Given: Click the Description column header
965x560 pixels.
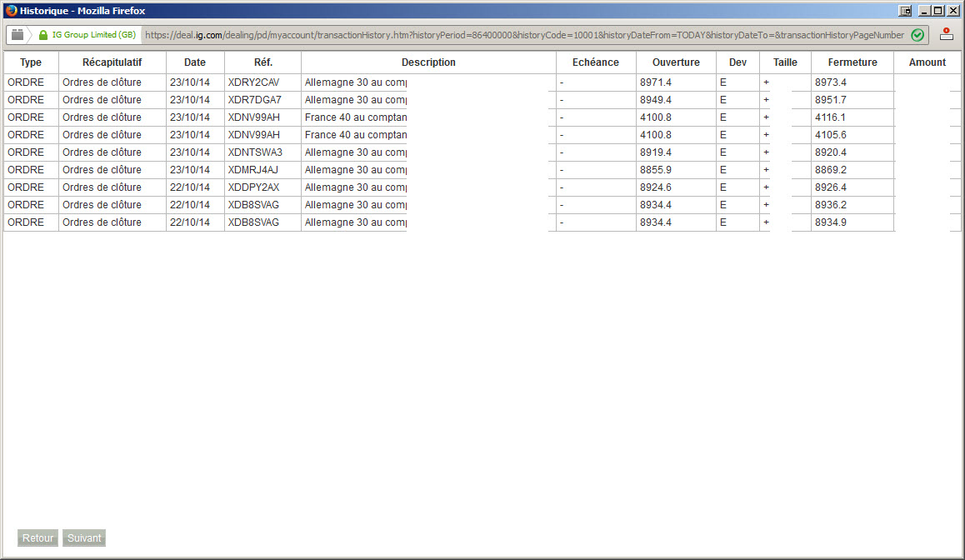Looking at the screenshot, I should click(428, 62).
